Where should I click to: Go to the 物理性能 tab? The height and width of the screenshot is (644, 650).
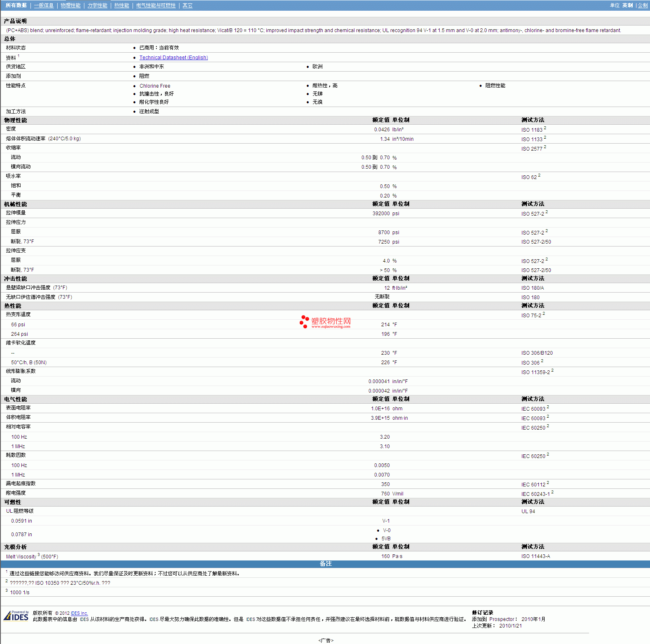(x=70, y=5)
